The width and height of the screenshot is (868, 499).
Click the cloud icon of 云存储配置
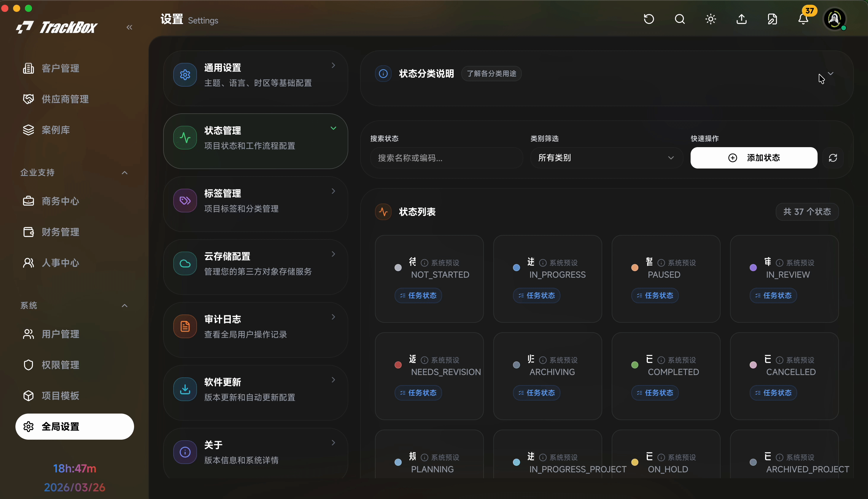point(185,263)
